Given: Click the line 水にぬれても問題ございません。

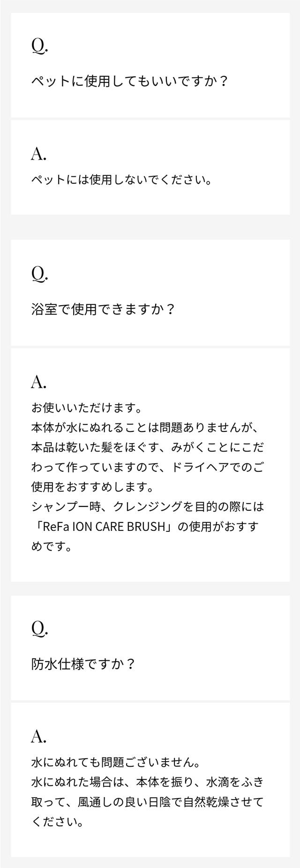Looking at the screenshot, I should tap(116, 762).
